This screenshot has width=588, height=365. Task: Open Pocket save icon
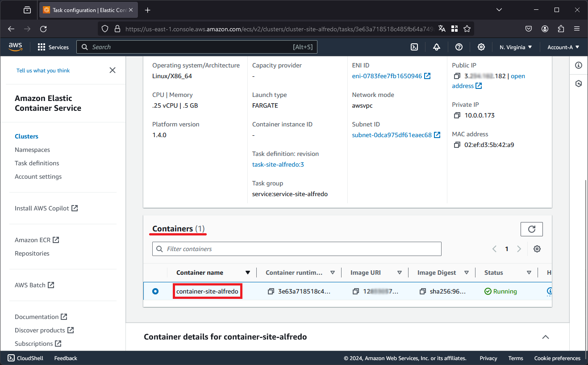coord(529,29)
